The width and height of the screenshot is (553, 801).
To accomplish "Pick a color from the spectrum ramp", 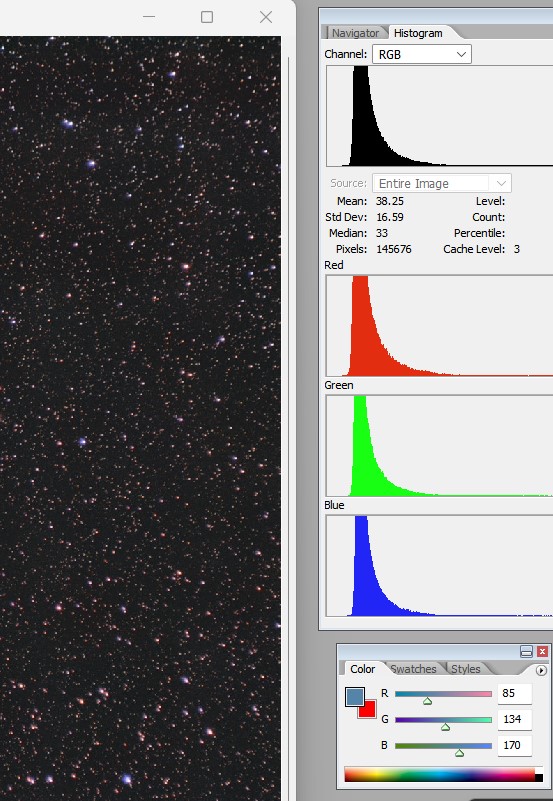I will tap(439, 774).
